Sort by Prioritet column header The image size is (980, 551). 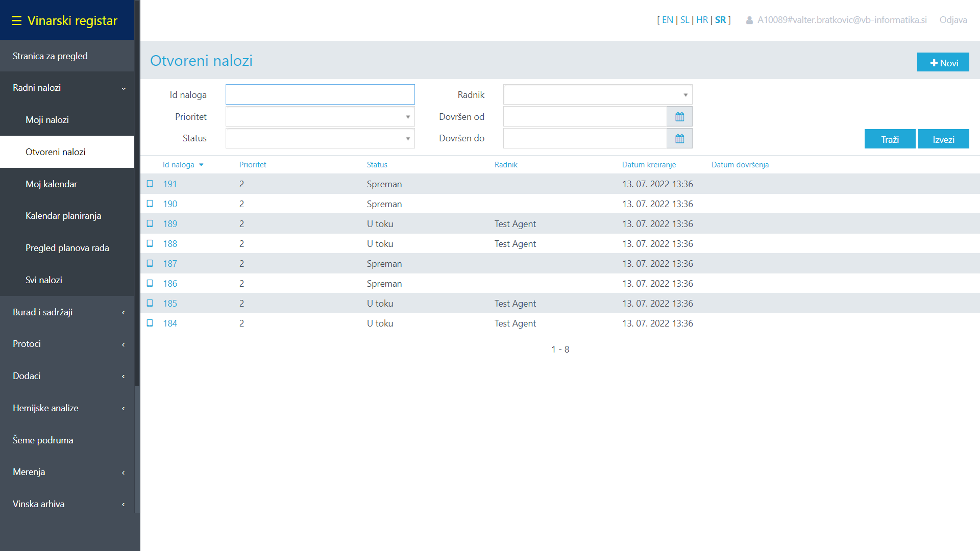tap(253, 165)
